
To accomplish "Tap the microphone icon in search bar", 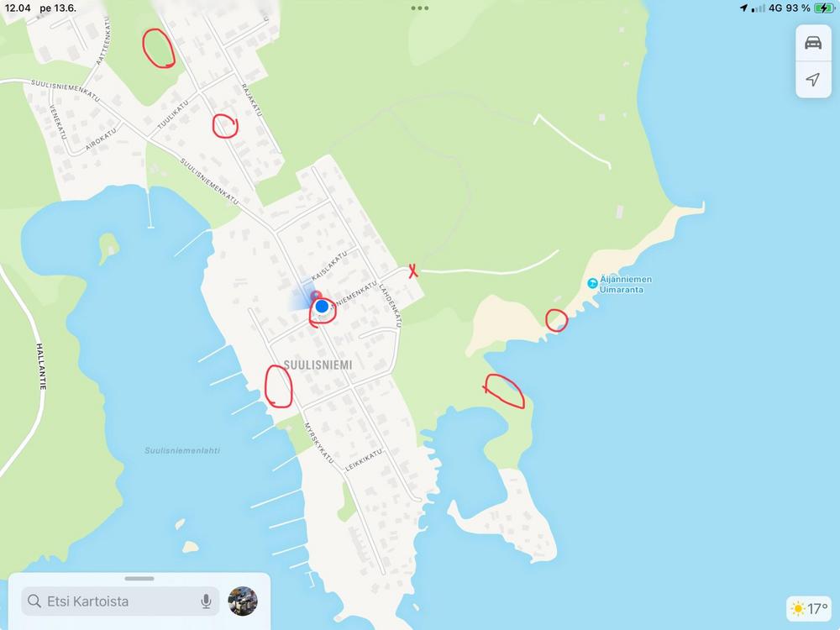I will click(x=206, y=601).
